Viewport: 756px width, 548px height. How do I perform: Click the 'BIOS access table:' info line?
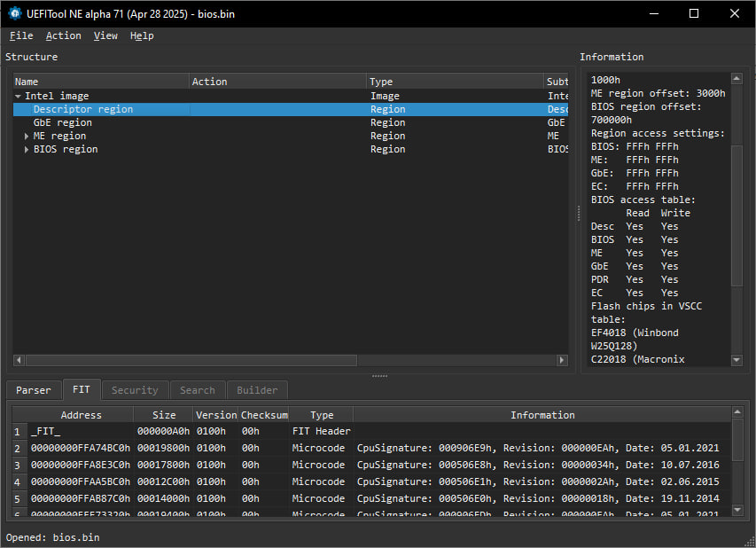click(x=643, y=200)
